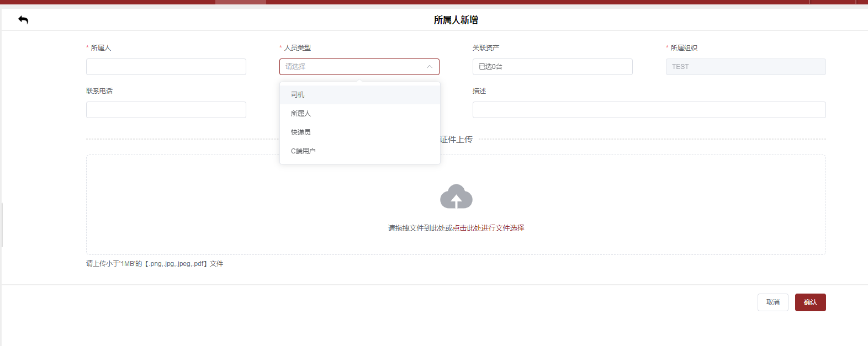This screenshot has height=346, width=868.
Task: Click the back arrow icon
Action: pos(23,20)
